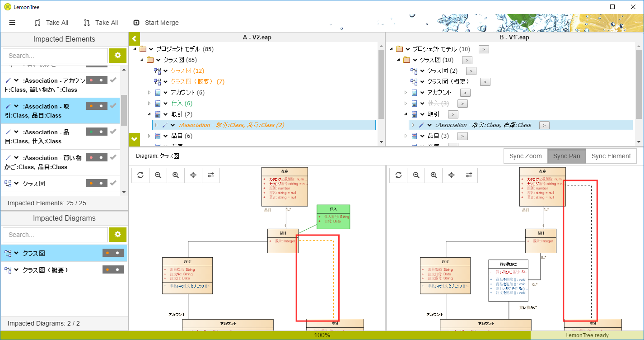The width and height of the screenshot is (644, 340).
Task: Zoom out diagram B
Action: [x=416, y=175]
